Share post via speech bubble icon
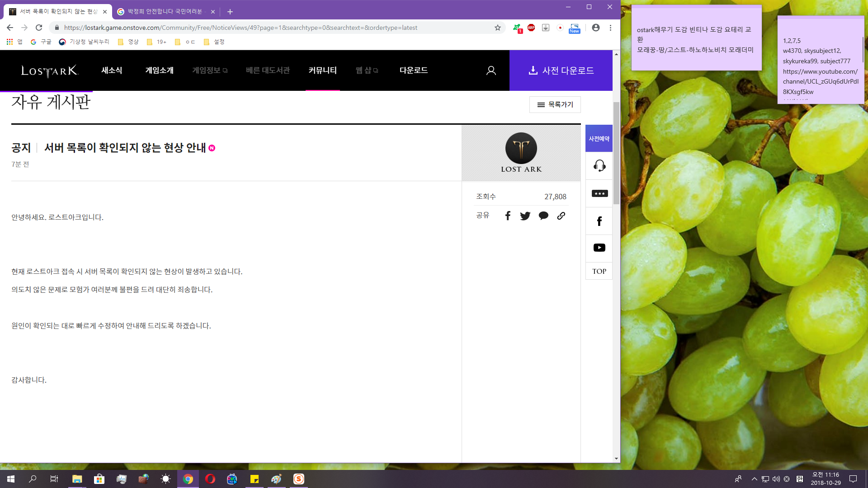Screen dimensions: 868x488 click(543, 216)
